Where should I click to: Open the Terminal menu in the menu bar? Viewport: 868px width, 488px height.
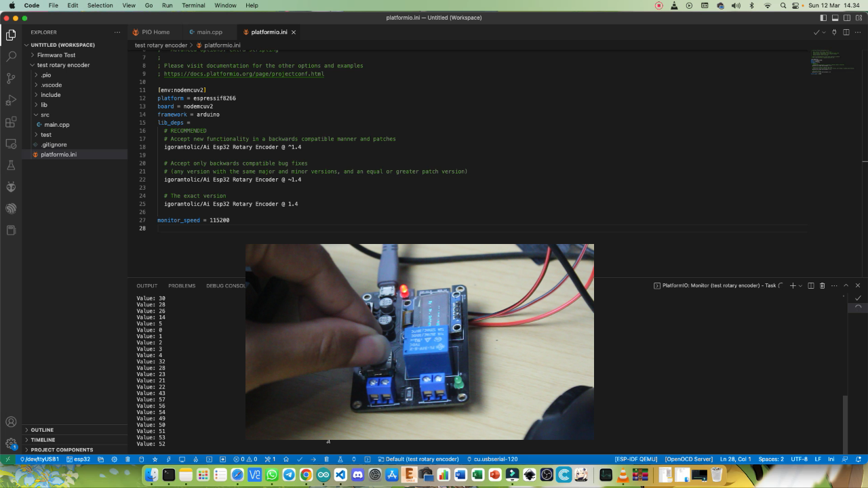coord(193,5)
